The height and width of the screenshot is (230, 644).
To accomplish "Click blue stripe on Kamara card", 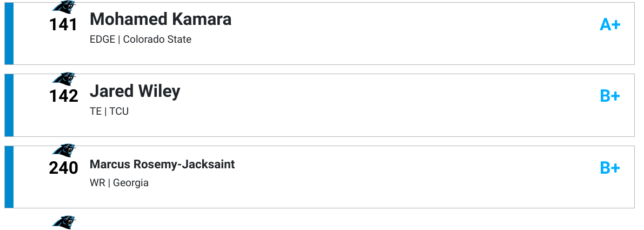I will pyautogui.click(x=9, y=33).
